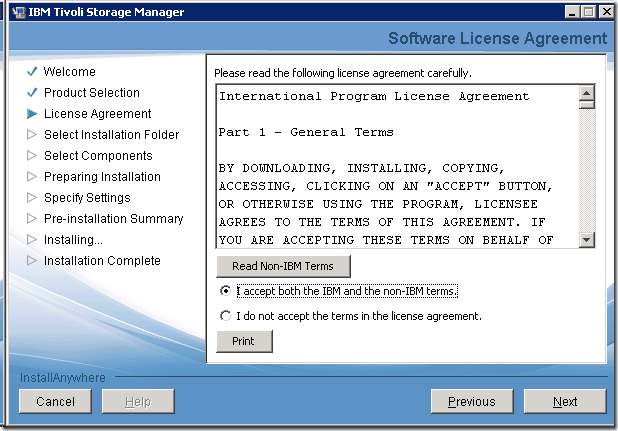
Task: Proceed with the Next button
Action: coord(565,401)
